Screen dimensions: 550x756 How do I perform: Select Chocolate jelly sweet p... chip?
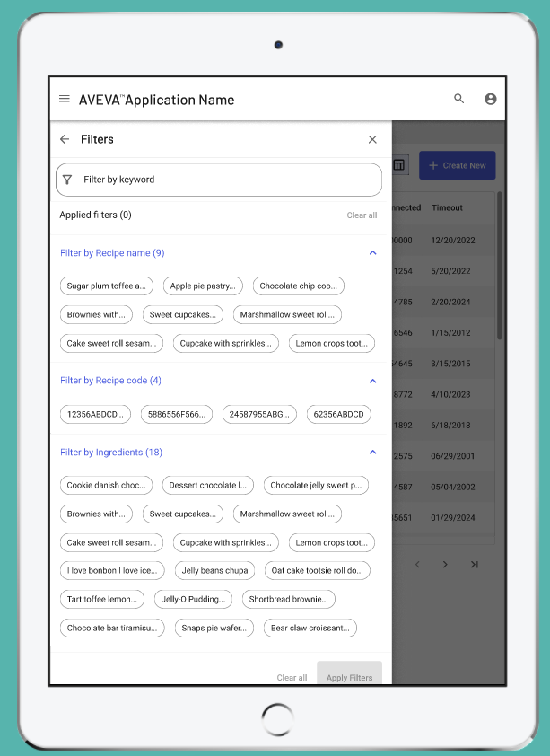[x=317, y=485]
